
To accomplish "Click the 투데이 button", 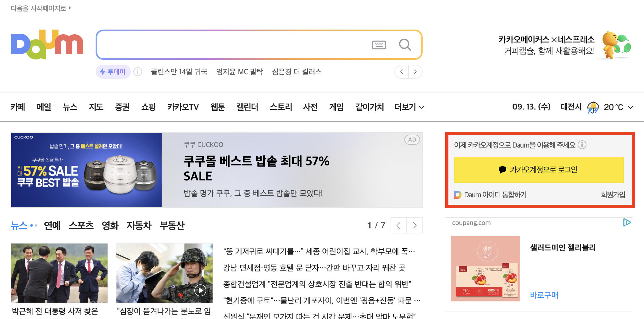I will click(x=113, y=72).
